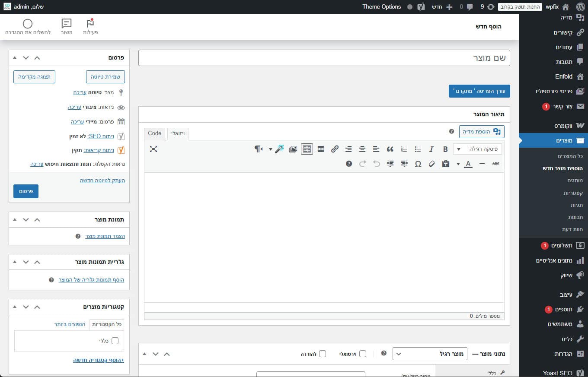Open the text color picker arrow
This screenshot has height=377, width=588.
[458, 164]
